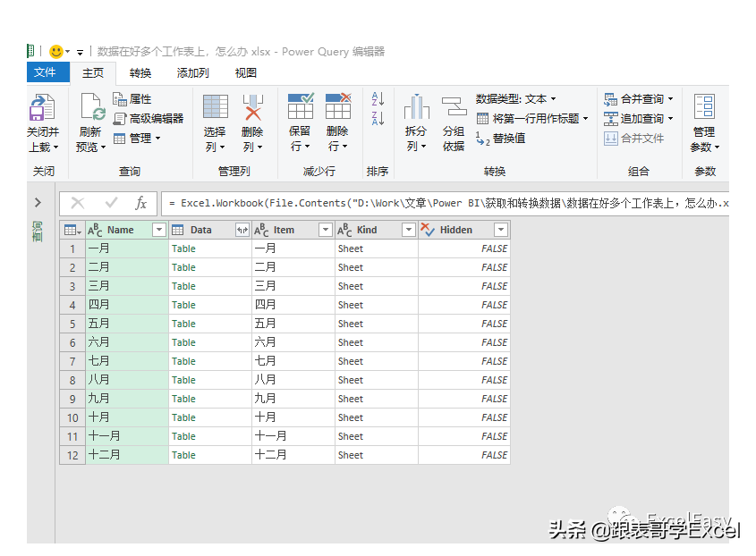The height and width of the screenshot is (556, 756).
Task: Click the Split Column (拆分列) icon
Action: pos(417,106)
